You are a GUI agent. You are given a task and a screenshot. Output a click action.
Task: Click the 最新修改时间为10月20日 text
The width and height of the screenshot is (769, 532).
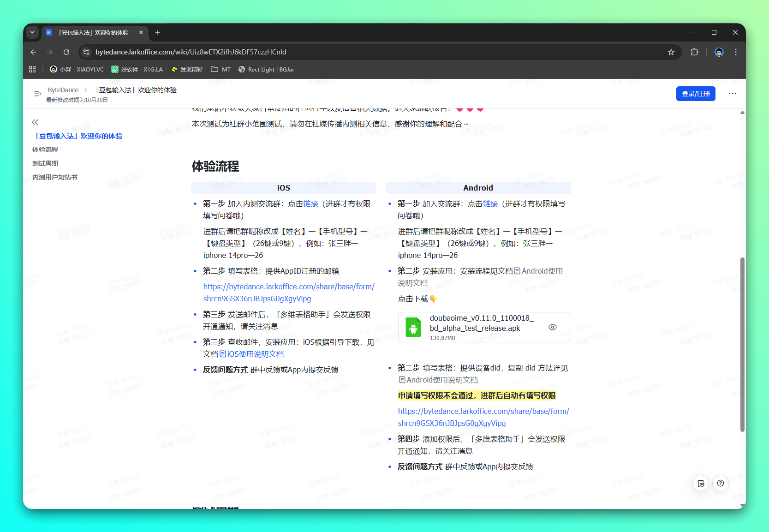(77, 100)
